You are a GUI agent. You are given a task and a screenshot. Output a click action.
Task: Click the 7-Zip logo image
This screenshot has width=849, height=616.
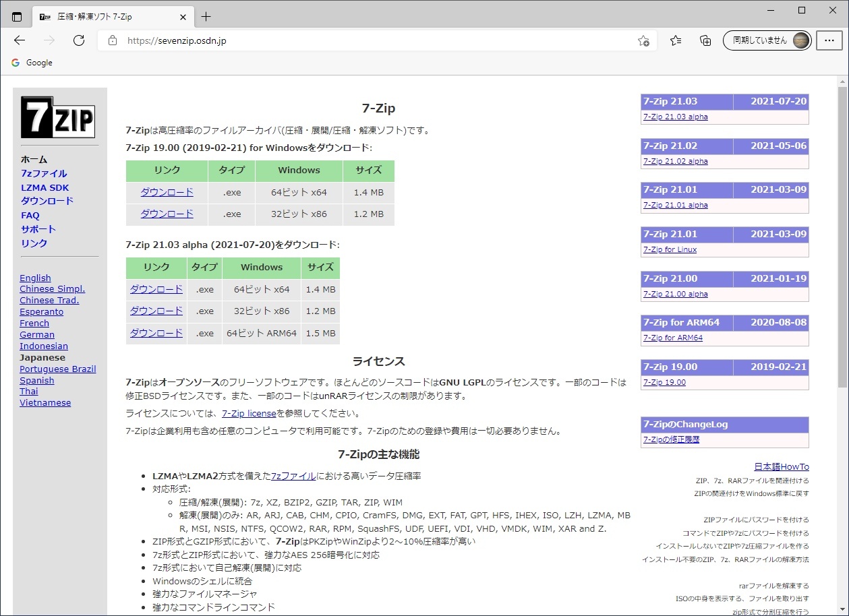coord(58,117)
